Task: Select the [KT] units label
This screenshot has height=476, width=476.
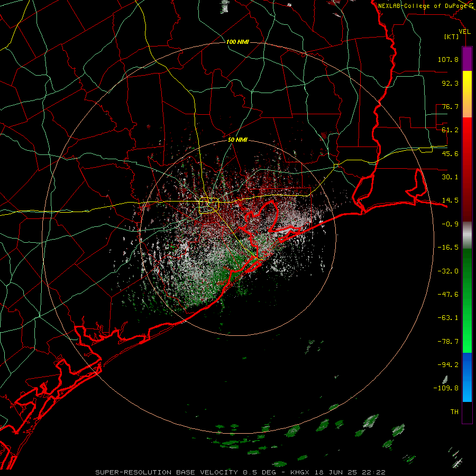Action: (452, 36)
